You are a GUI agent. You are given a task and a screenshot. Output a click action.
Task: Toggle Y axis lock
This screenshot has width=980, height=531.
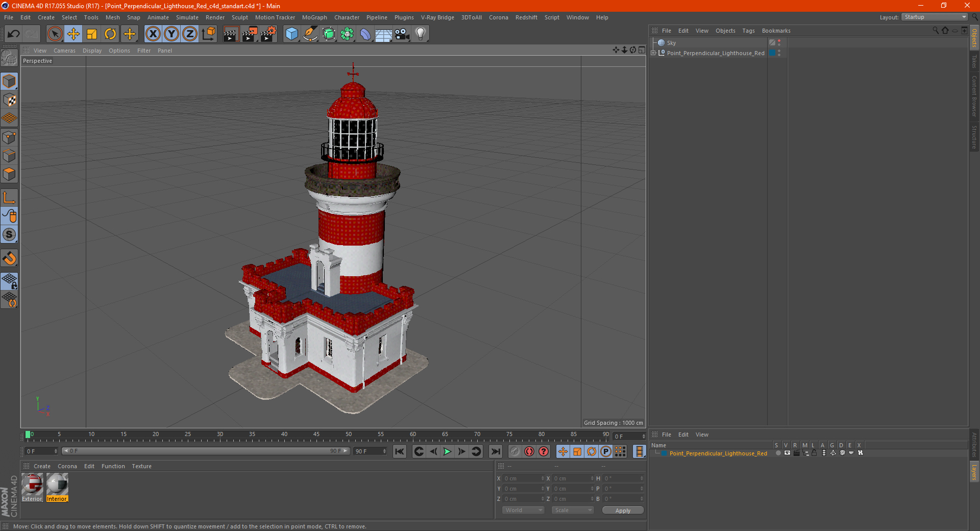click(x=171, y=34)
